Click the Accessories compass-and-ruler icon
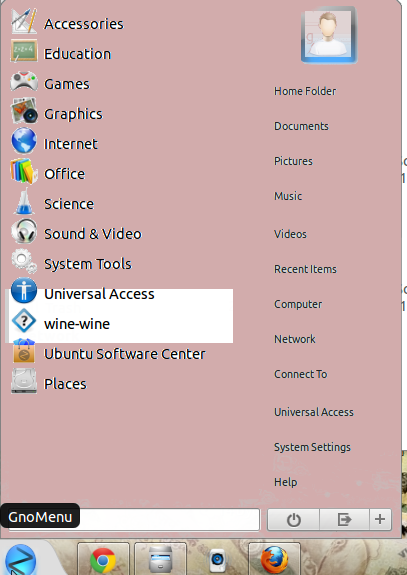Screen dimensions: 407x575 tap(24, 21)
